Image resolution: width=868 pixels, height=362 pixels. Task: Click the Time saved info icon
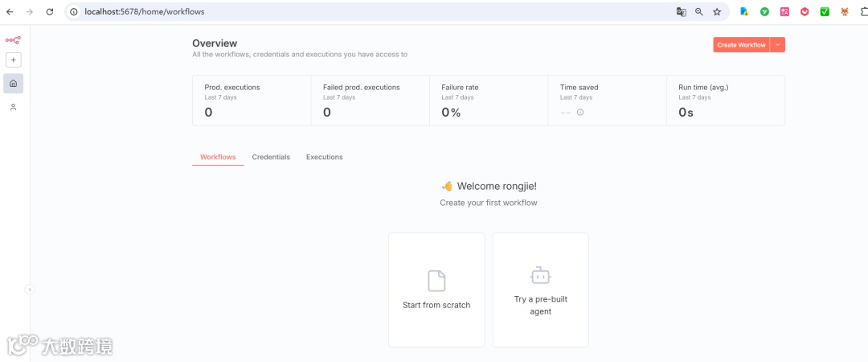(580, 113)
